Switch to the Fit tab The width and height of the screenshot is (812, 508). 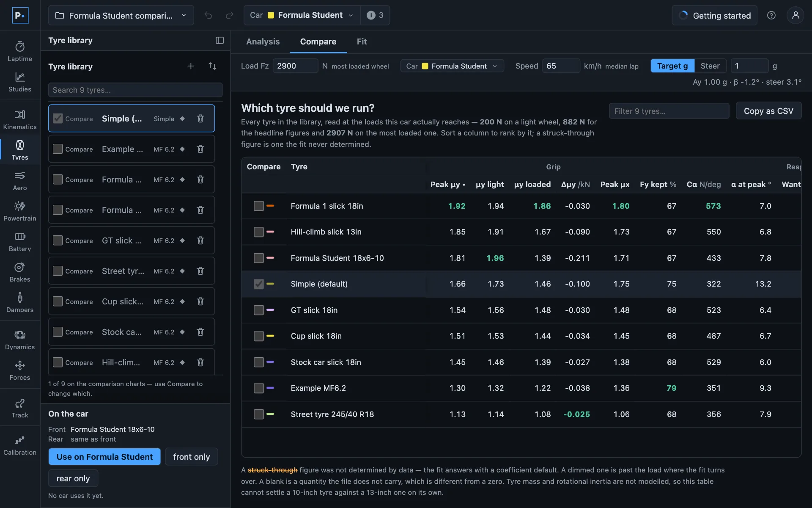362,41
